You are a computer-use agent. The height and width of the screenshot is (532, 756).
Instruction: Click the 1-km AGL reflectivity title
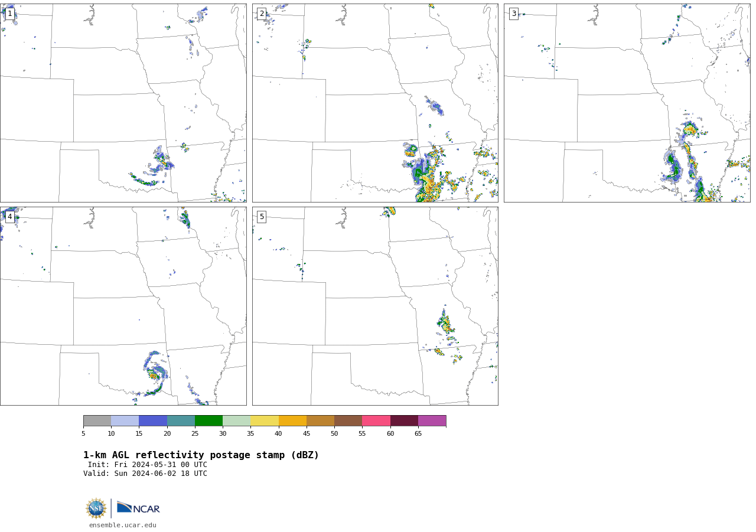coord(201,455)
